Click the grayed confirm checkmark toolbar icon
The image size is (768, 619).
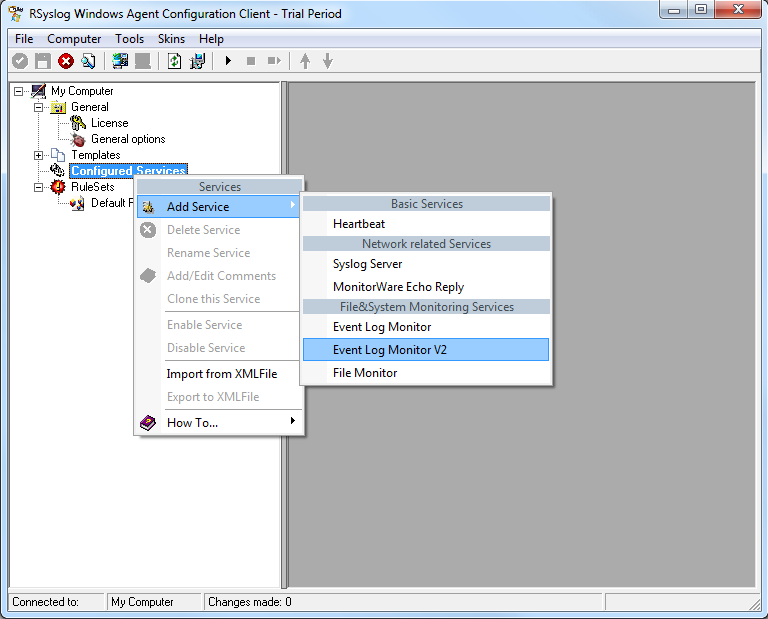point(20,61)
